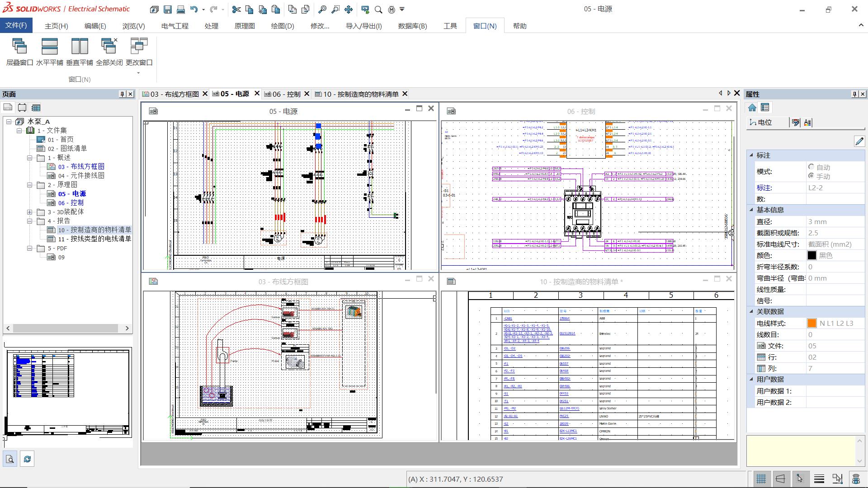Viewport: 868px width, 488px height.
Task: Toggle the line weight display icon in status bar
Action: click(819, 479)
